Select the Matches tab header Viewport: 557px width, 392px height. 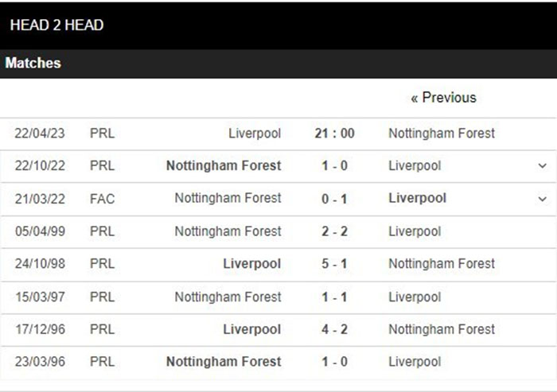click(x=33, y=63)
